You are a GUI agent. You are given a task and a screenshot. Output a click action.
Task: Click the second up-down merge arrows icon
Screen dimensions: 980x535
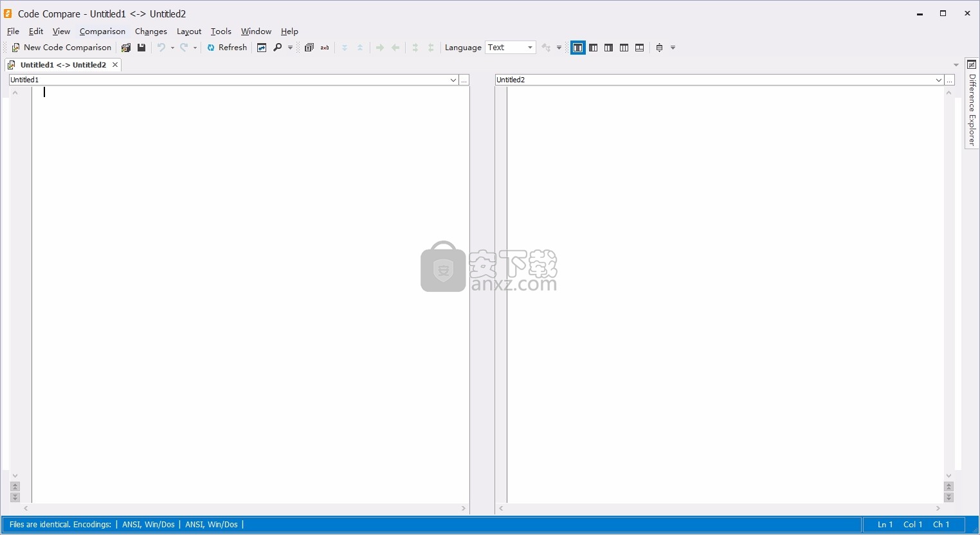coord(431,48)
